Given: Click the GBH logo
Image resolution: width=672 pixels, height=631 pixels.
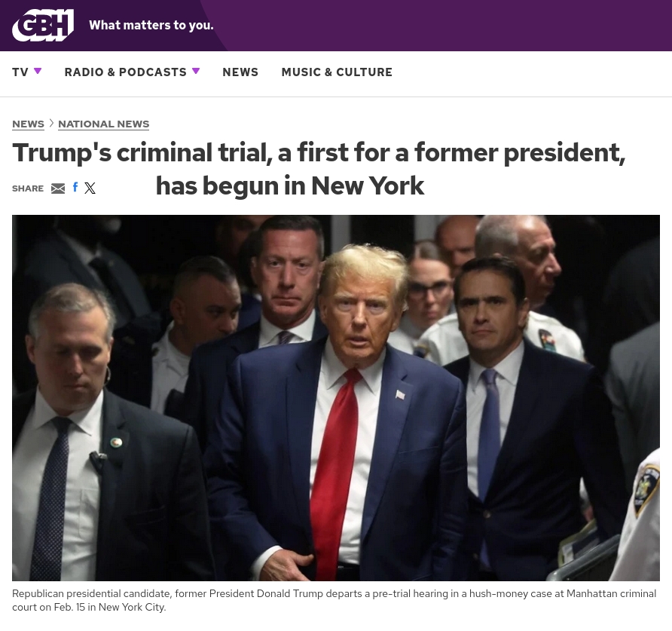Looking at the screenshot, I should [43, 26].
